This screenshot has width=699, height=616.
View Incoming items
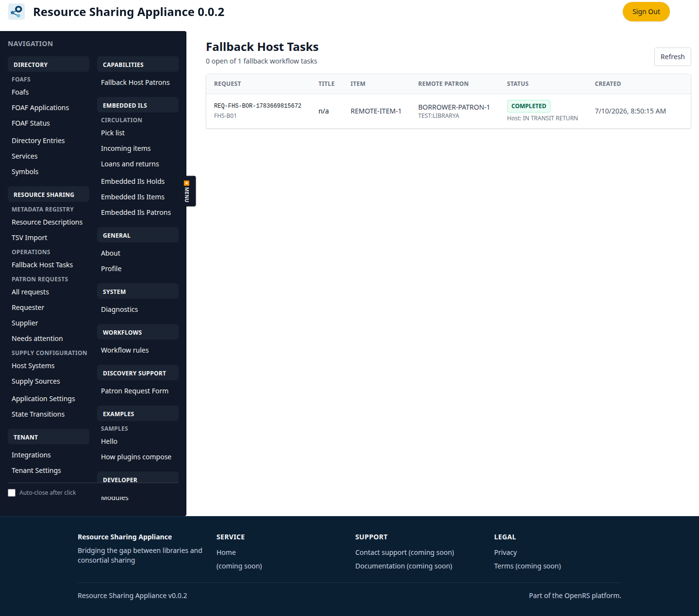tap(126, 148)
